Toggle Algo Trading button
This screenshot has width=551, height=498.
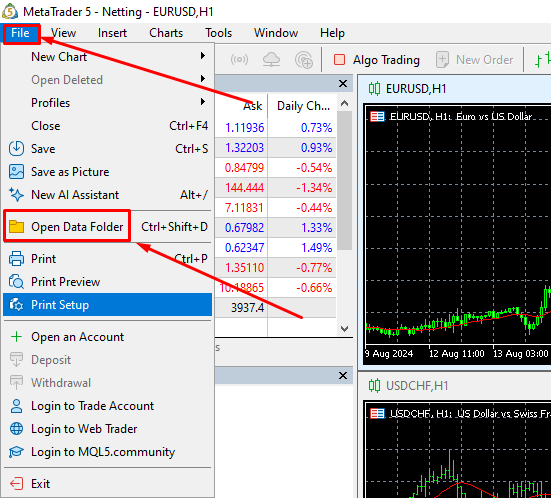click(376, 60)
